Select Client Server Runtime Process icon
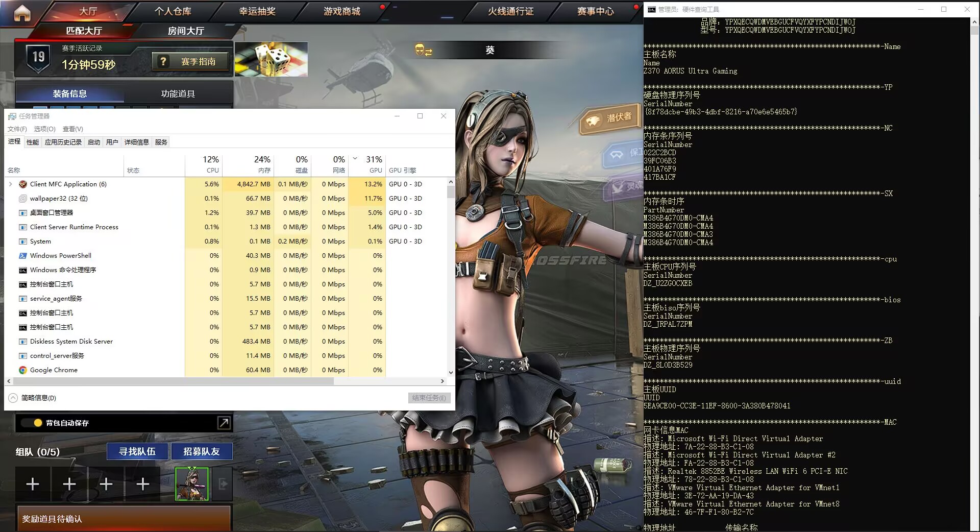This screenshot has width=980, height=532. click(x=23, y=227)
